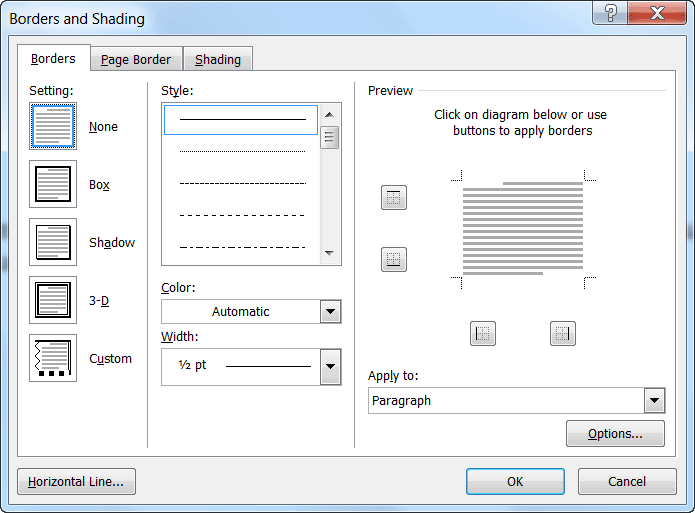Open the Apply to dropdown arrow
Image resolution: width=695 pixels, height=513 pixels.
tap(654, 401)
